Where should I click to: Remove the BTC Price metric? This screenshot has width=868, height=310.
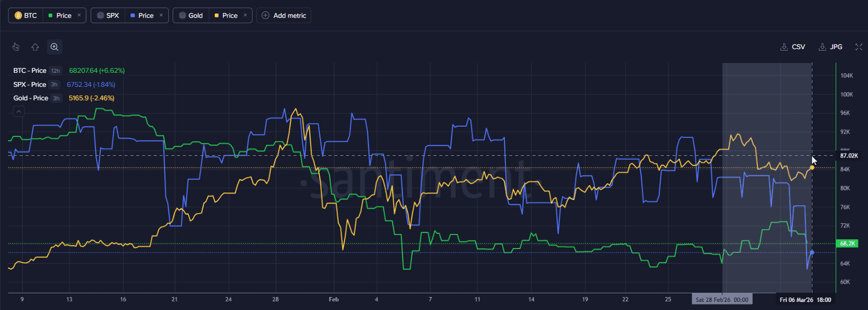[79, 15]
